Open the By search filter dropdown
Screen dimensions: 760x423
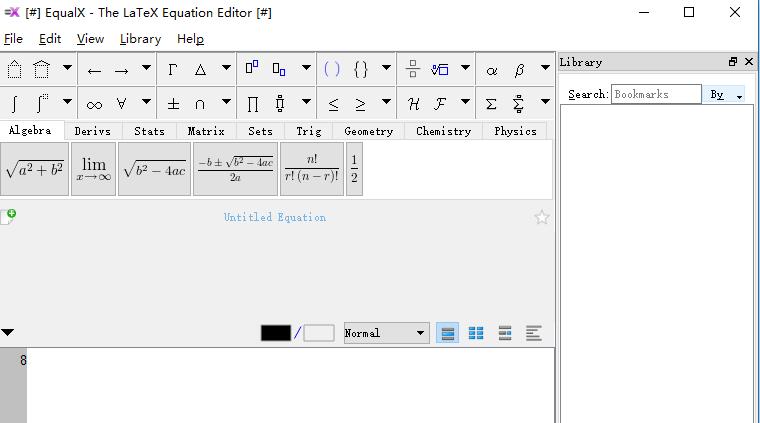pos(724,94)
